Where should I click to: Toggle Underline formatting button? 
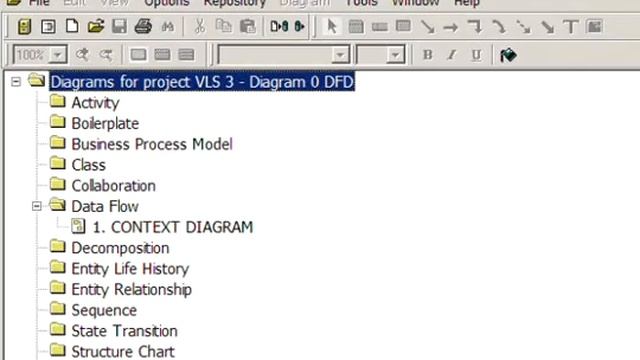[x=476, y=55]
